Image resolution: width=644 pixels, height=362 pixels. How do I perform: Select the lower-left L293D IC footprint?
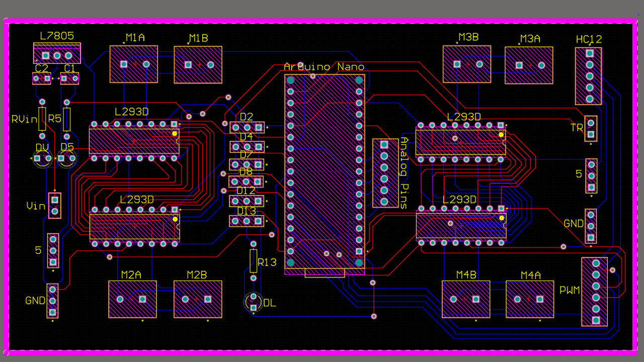(133, 226)
